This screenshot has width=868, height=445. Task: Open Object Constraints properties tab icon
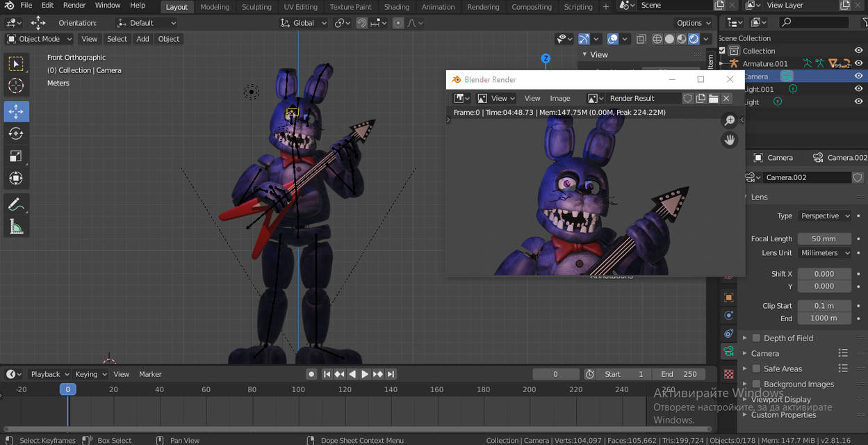(728, 334)
